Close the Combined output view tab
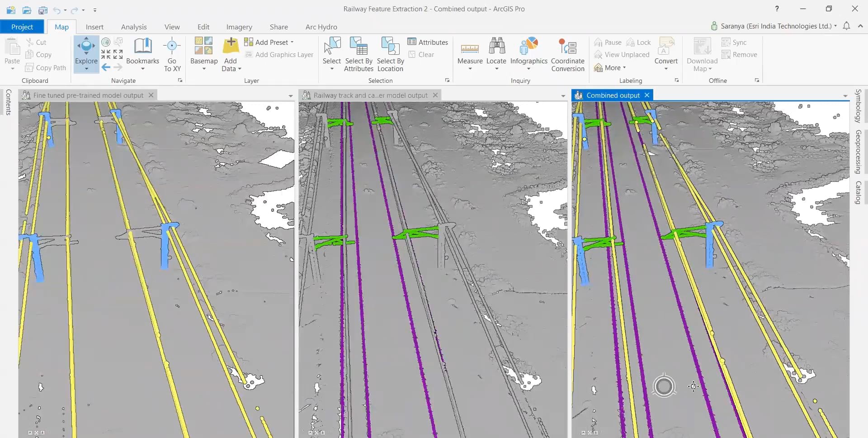Image resolution: width=868 pixels, height=438 pixels. [x=646, y=95]
